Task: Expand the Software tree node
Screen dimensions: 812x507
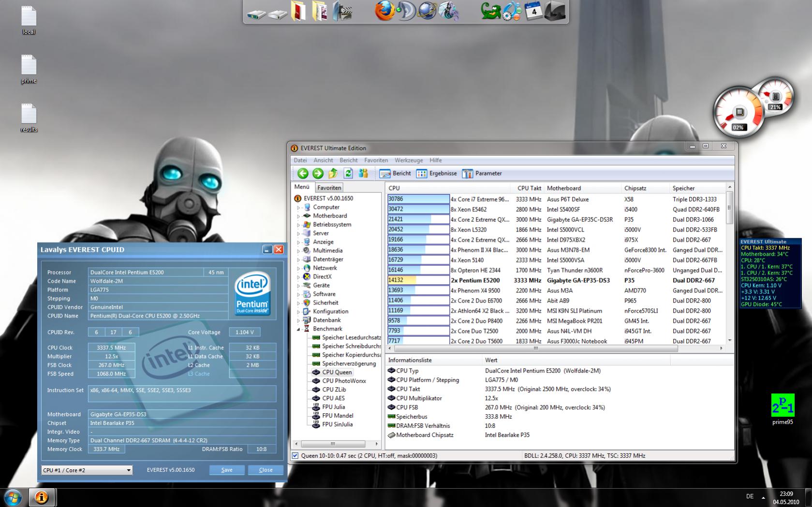Action: (x=298, y=294)
